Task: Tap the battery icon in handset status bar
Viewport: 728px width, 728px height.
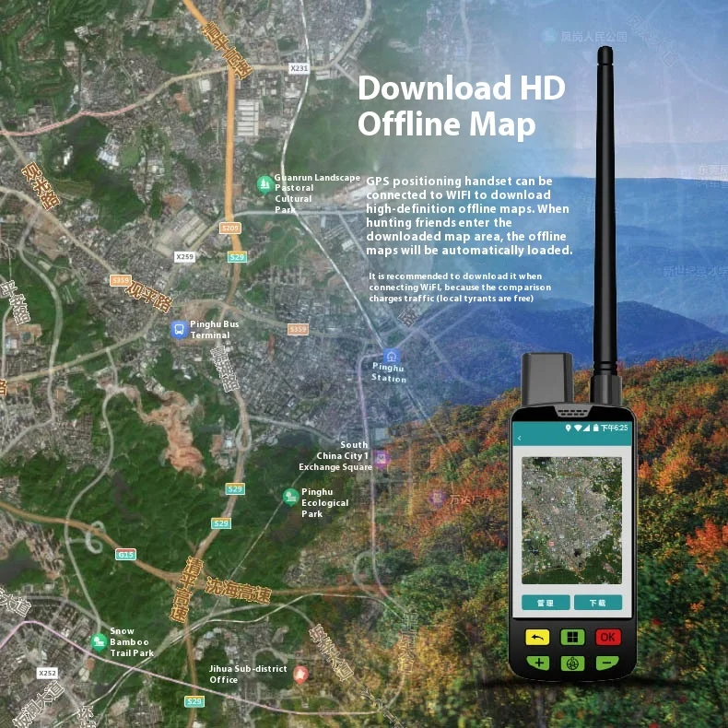Action: (x=595, y=428)
